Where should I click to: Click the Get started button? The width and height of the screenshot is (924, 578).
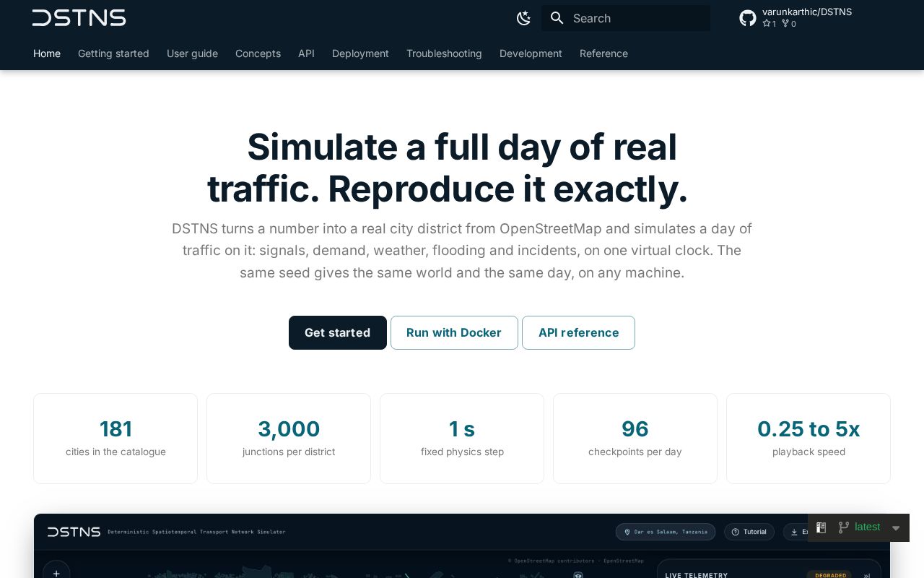[338, 332]
